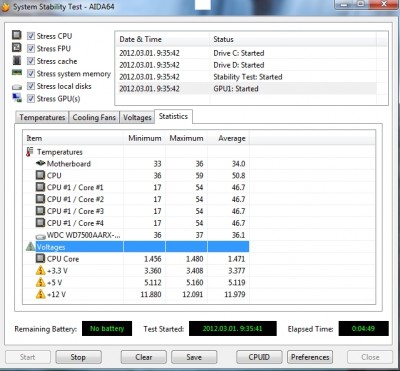Click the chip icon for CPU #1 / Core #4
The width and height of the screenshot is (400, 371).
click(40, 223)
